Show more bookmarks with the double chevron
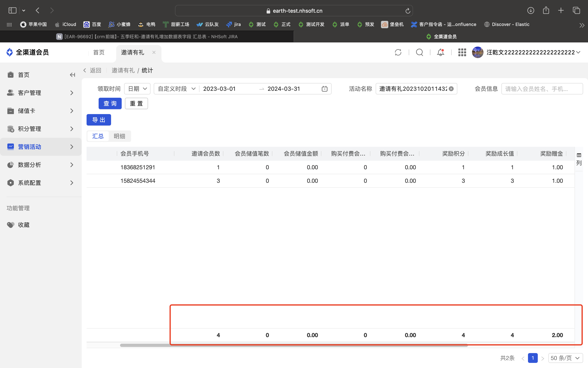This screenshot has width=588, height=368. 582,25
